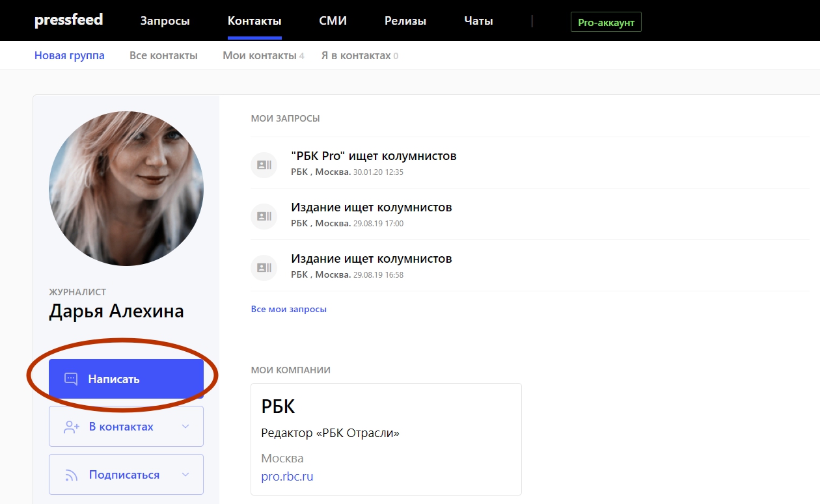Viewport: 820px width, 504px height.
Task: Open the СМИ menu item
Action: [333, 21]
